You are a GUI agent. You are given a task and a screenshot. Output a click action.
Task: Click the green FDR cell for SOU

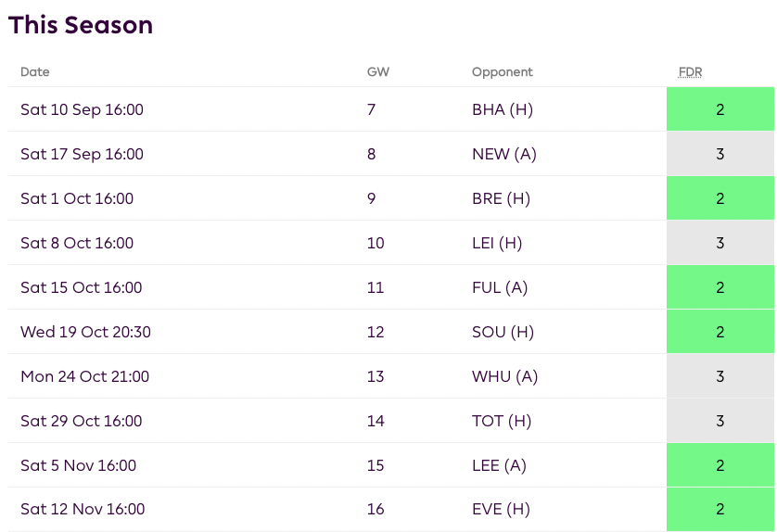tap(720, 332)
